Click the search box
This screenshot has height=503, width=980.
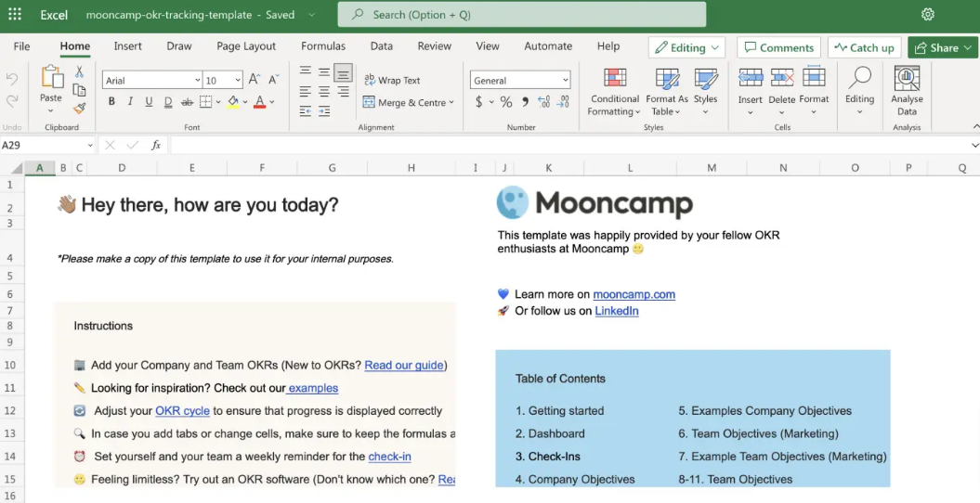click(522, 14)
